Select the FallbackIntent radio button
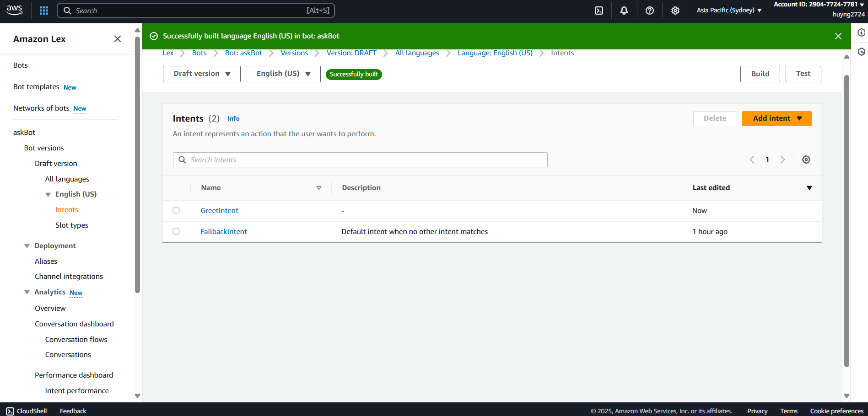The image size is (868, 416). point(176,231)
